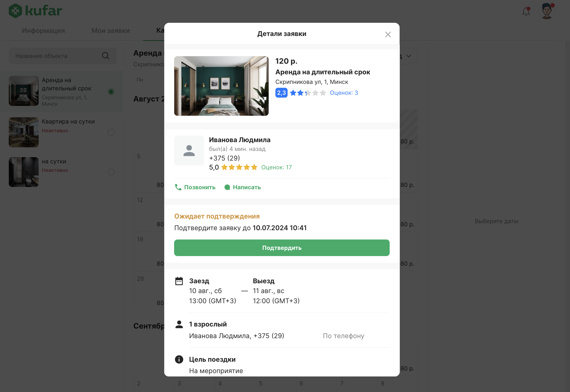Click the check-out time 12:00 (GMT+3)

coord(276,301)
